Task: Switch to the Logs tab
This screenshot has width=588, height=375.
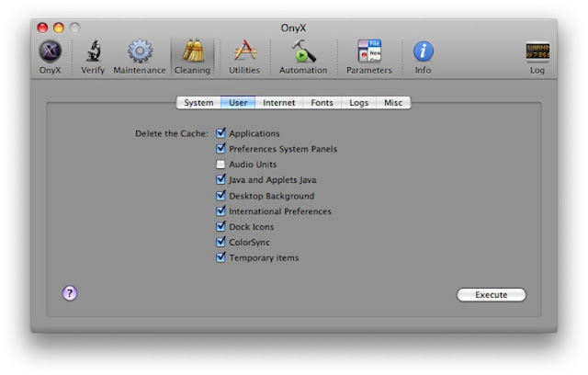Action: [x=358, y=103]
